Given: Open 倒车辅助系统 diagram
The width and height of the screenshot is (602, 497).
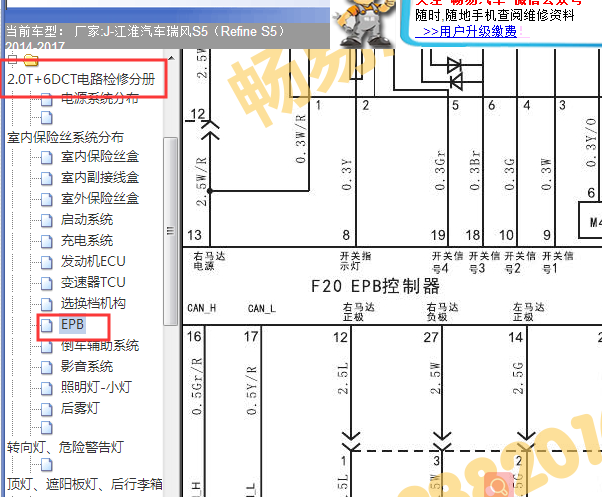Looking at the screenshot, I should pyautogui.click(x=99, y=346).
